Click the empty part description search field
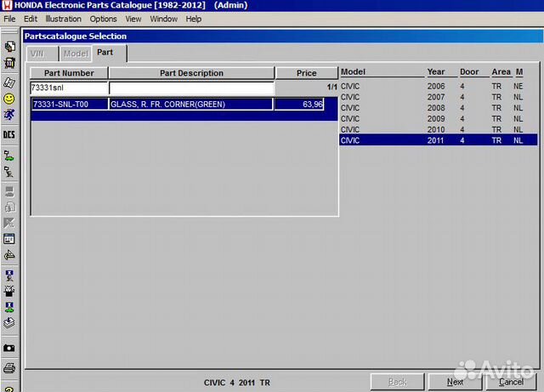544x392 pixels. pyautogui.click(x=191, y=88)
